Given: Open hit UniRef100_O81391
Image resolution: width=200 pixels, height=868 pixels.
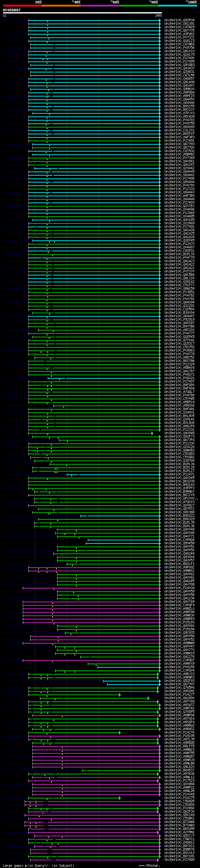Looking at the screenshot, I should pyautogui.click(x=179, y=23).
